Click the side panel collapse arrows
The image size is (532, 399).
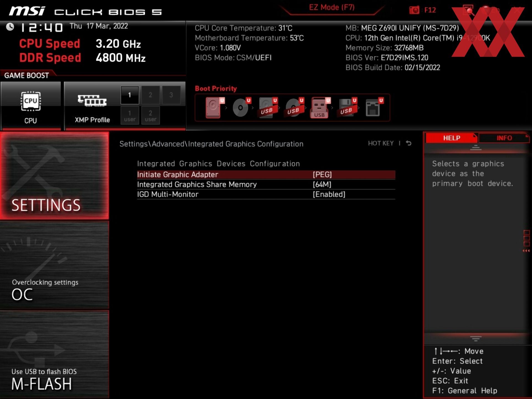(x=526, y=251)
